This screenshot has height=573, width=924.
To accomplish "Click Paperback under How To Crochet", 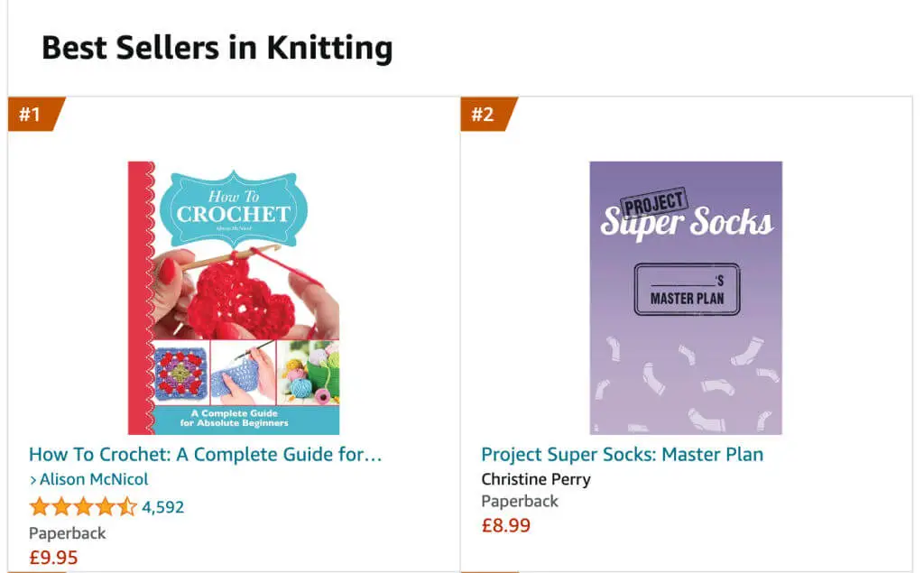I will click(68, 533).
